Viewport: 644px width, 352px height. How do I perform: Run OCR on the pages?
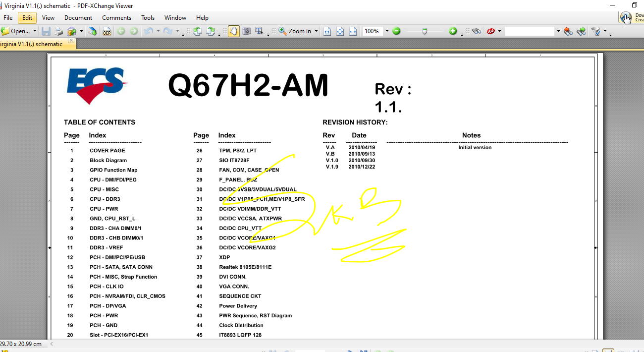point(107,31)
